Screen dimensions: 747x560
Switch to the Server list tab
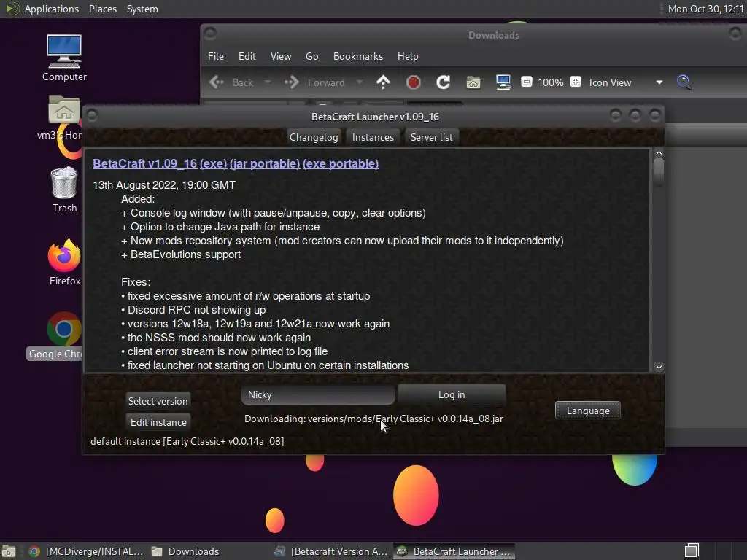pos(432,137)
